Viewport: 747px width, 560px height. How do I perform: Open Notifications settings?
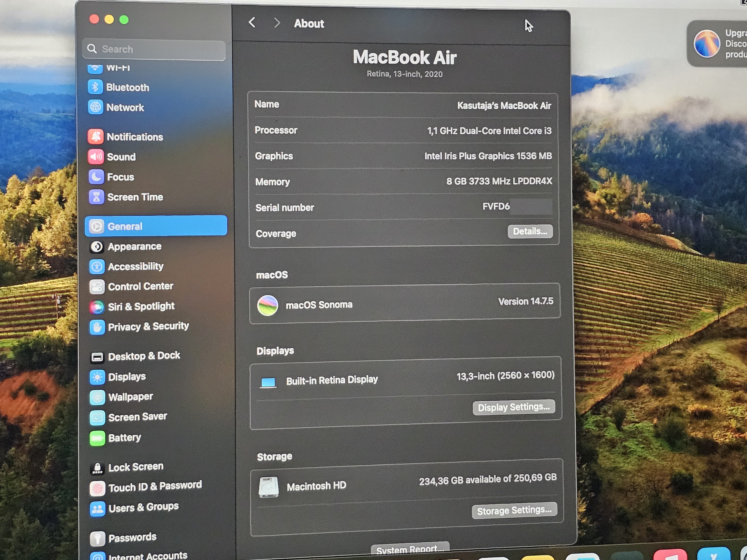[126, 137]
